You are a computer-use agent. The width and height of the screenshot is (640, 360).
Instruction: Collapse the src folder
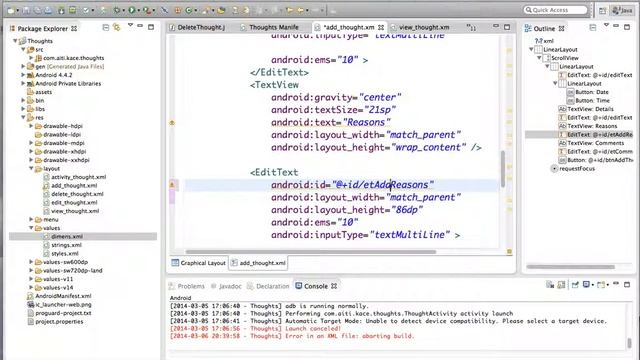[23, 49]
